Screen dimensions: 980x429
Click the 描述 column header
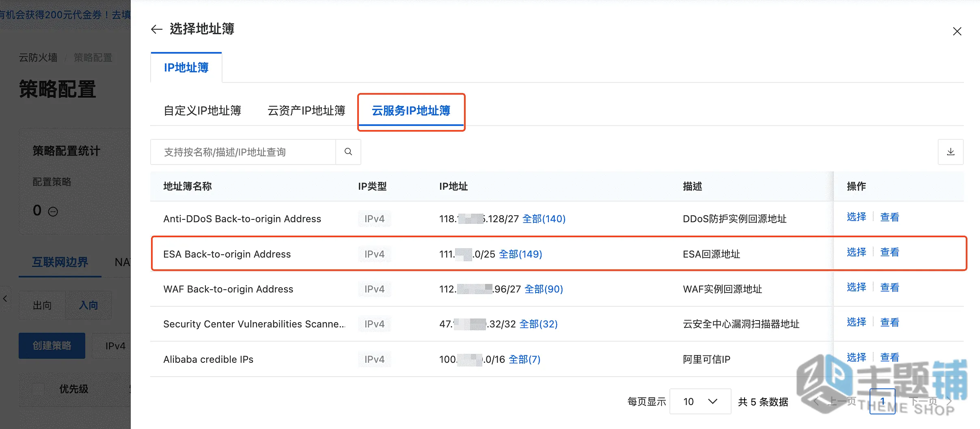pos(693,186)
